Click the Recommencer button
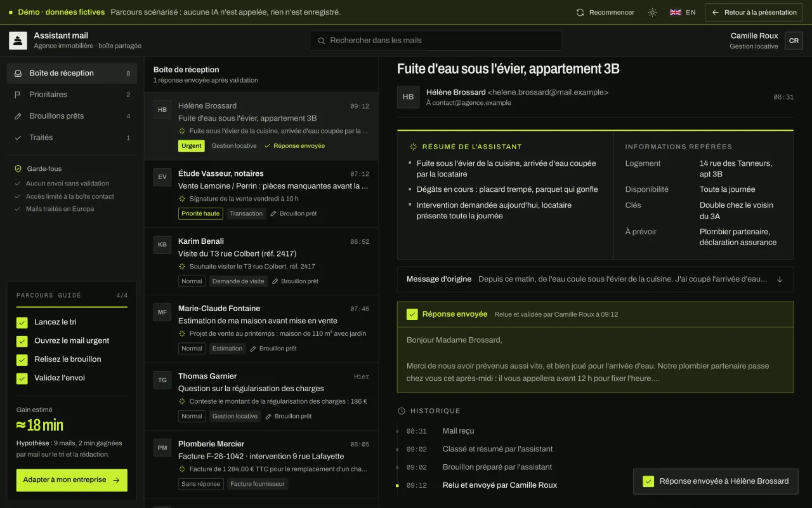Viewport: 812px width, 508px height. [605, 12]
